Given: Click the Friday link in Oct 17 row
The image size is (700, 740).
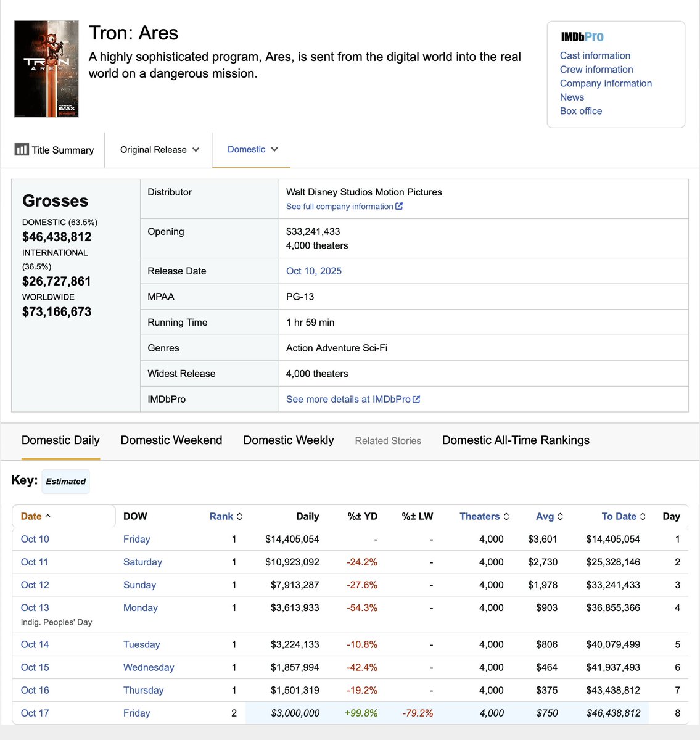Looking at the screenshot, I should (136, 713).
